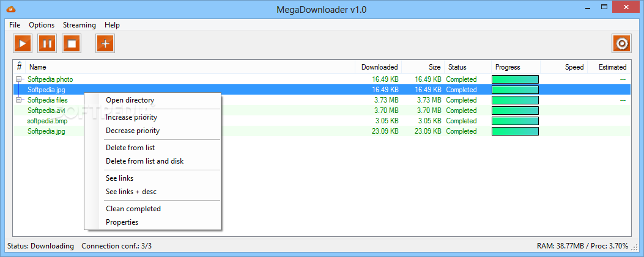Screen dimensions: 644x257
Task: Click the Status: Downloading status bar text
Action: pos(40,246)
